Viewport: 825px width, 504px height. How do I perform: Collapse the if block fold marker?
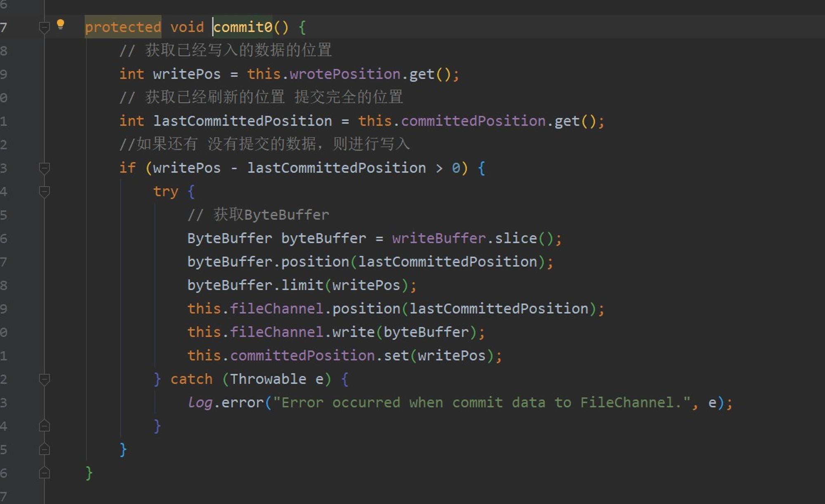pos(44,168)
